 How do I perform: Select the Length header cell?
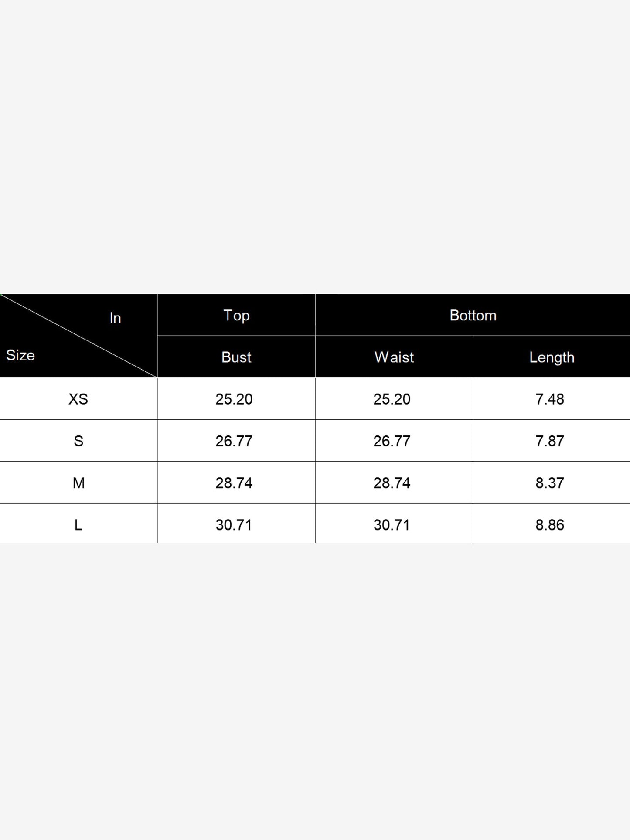coord(552,357)
